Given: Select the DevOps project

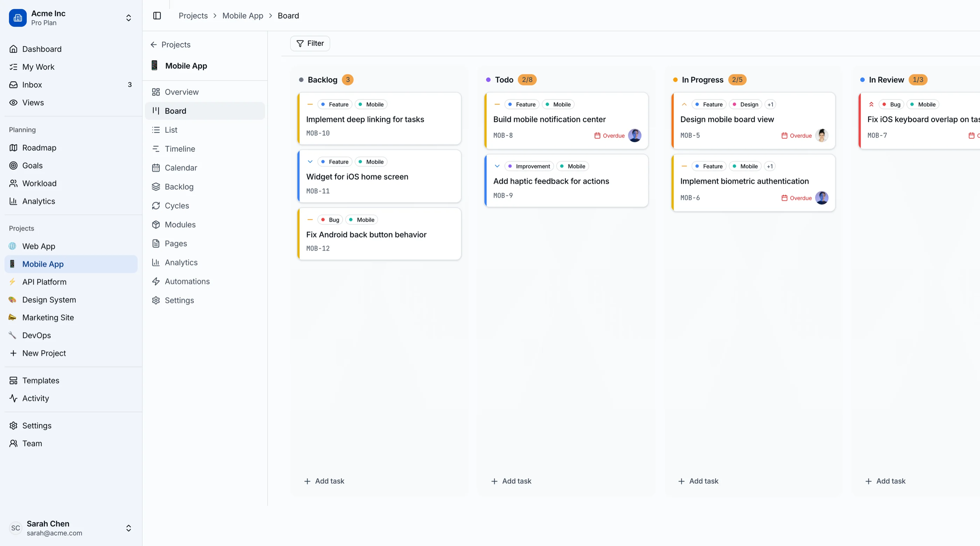Looking at the screenshot, I should click(71, 336).
